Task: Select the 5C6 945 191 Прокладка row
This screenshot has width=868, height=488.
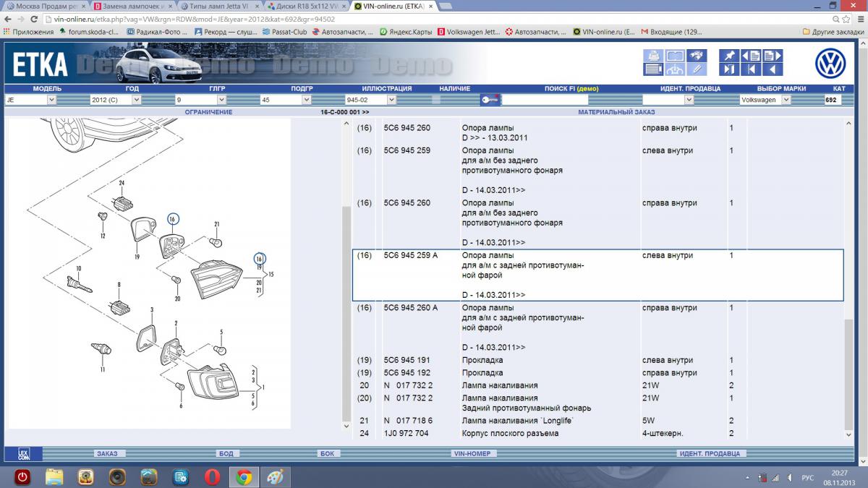Action: click(598, 360)
